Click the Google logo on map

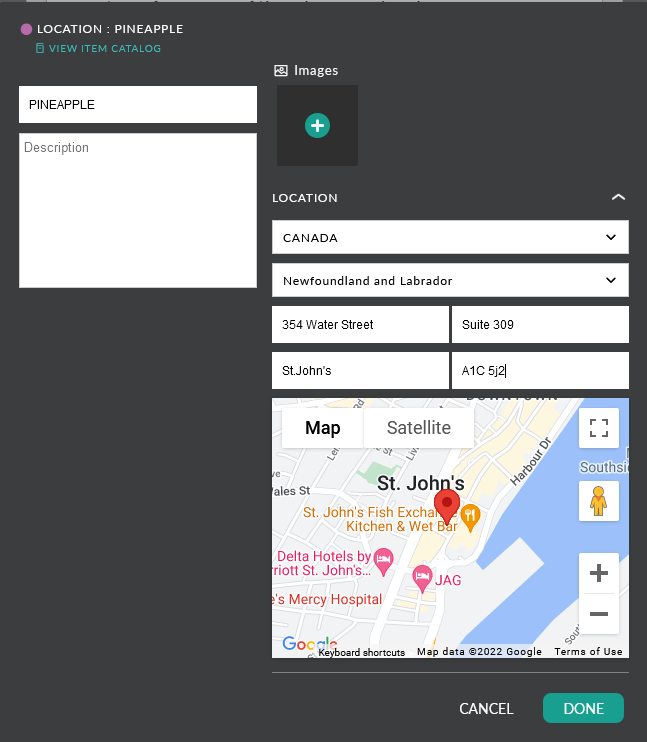coord(310,644)
